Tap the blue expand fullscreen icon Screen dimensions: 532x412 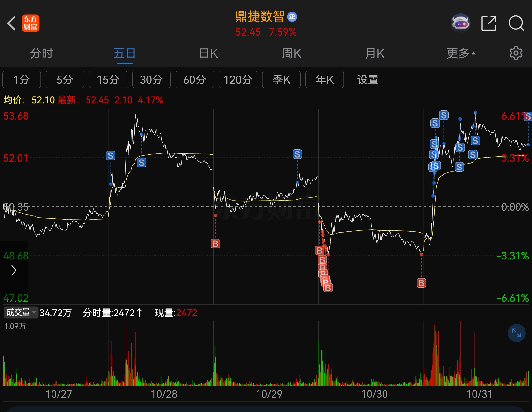pos(516,333)
